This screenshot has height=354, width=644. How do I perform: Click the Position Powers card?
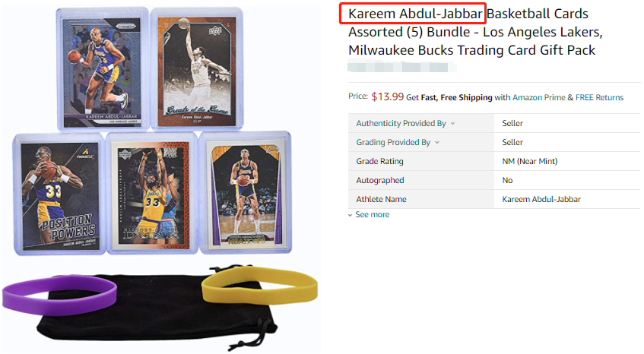click(59, 194)
